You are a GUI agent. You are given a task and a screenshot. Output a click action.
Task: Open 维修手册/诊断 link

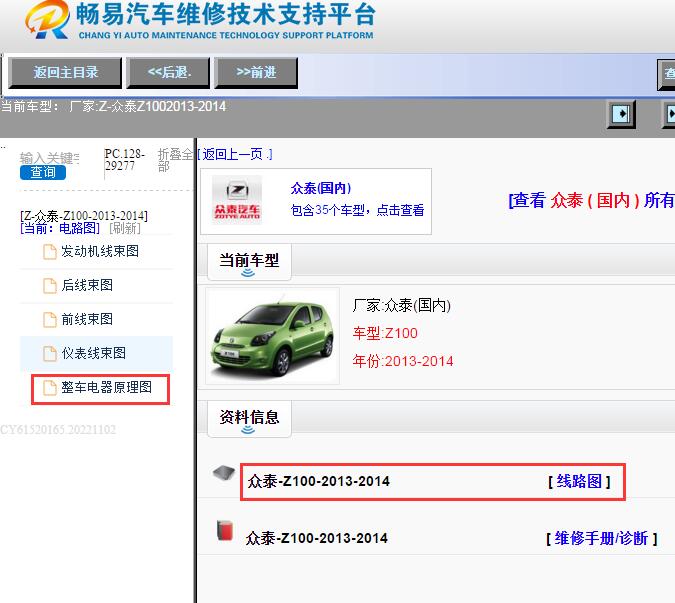pos(601,538)
